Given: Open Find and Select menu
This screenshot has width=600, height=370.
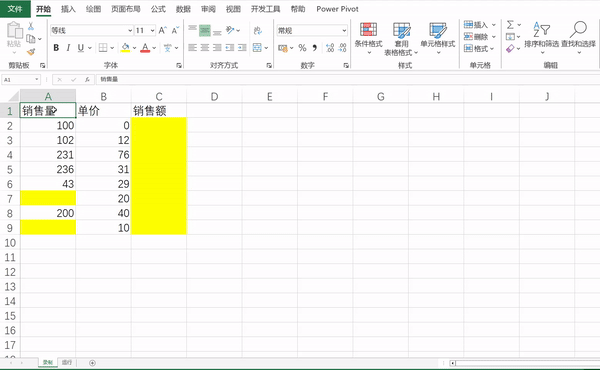Looking at the screenshot, I should point(579,37).
